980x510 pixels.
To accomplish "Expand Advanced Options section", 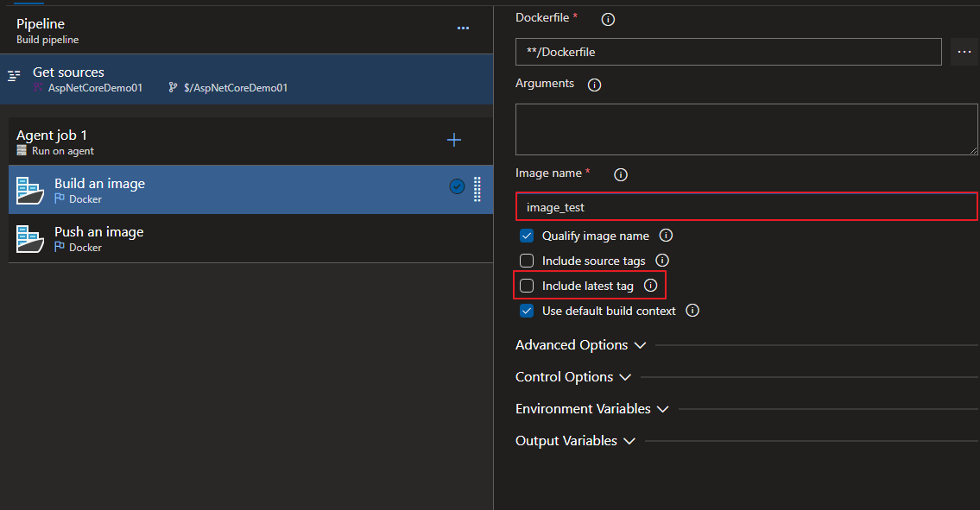I will point(580,345).
